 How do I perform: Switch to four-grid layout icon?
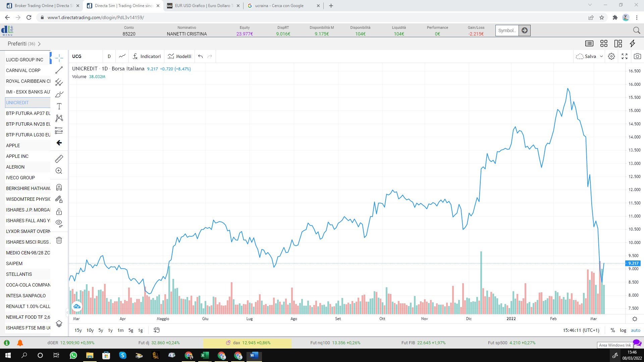[604, 44]
